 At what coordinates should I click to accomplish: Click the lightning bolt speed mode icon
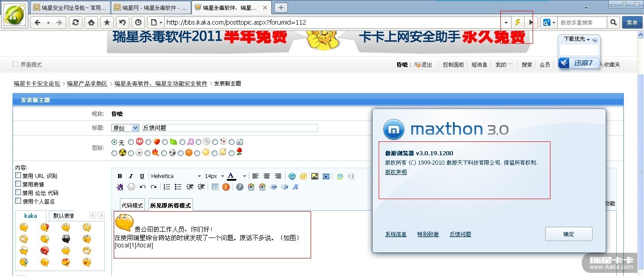coord(518,22)
